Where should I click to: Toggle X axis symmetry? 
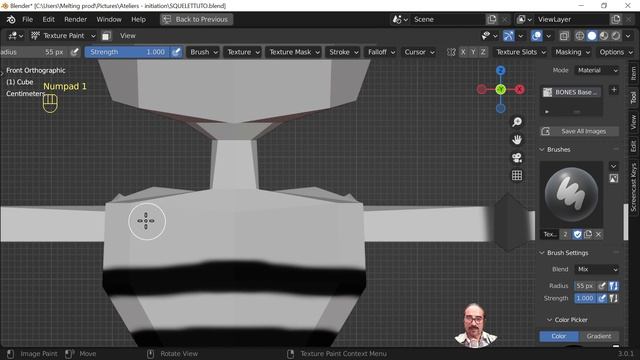[463, 52]
